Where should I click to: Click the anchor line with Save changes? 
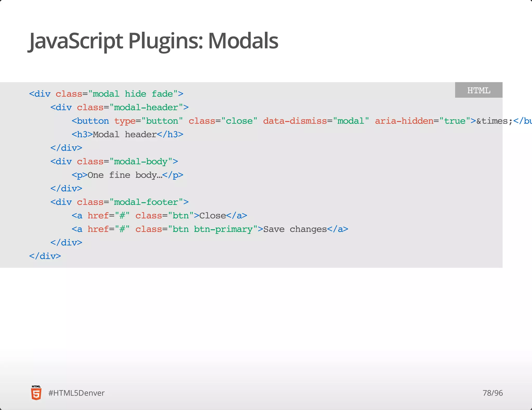210,229
